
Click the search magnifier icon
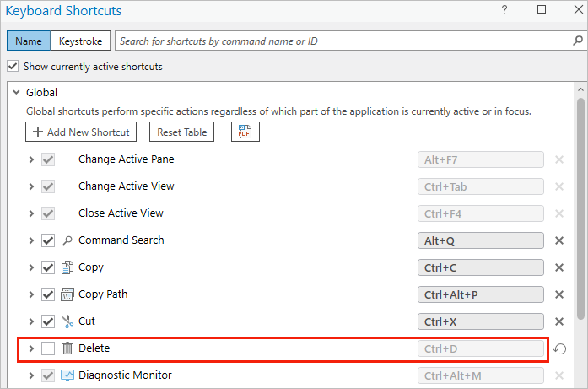click(578, 41)
